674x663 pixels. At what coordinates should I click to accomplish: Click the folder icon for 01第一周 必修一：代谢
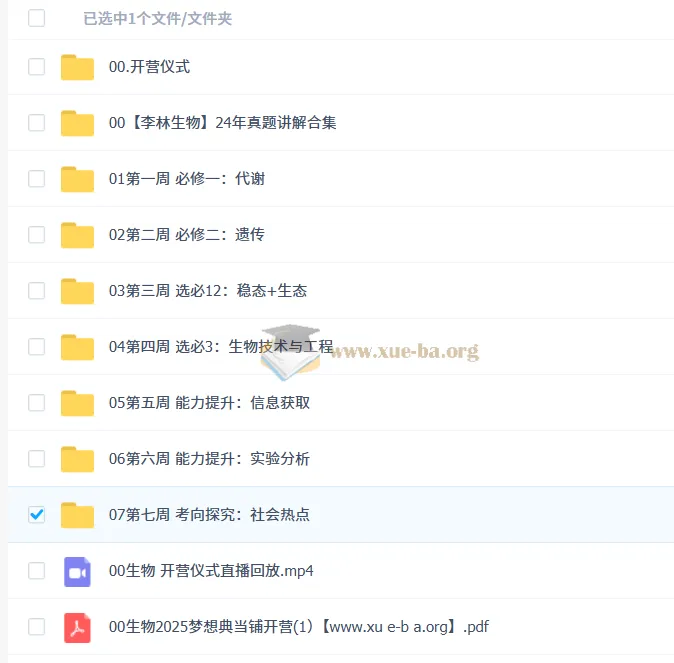point(77,179)
